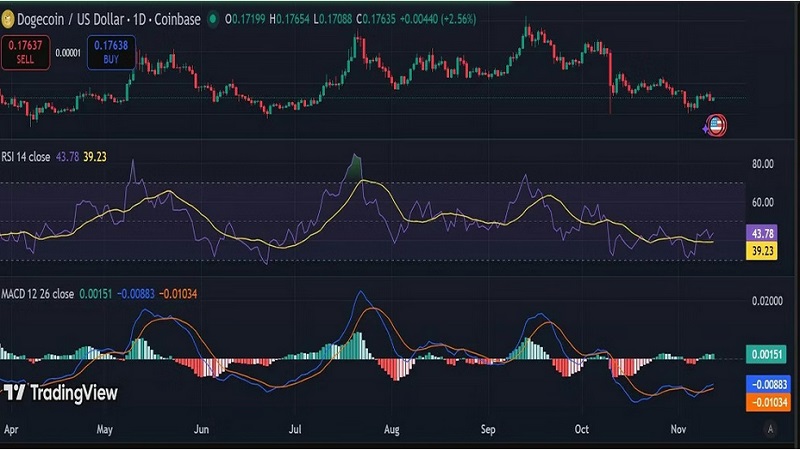This screenshot has height=450, width=800.
Task: Click the 80.00 level on RSI scale
Action: (x=764, y=163)
